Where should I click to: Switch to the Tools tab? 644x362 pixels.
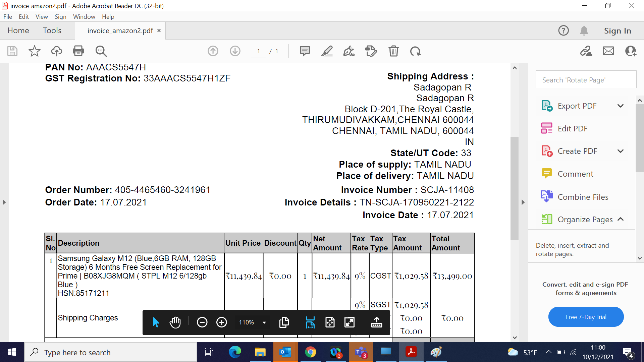tap(52, 31)
